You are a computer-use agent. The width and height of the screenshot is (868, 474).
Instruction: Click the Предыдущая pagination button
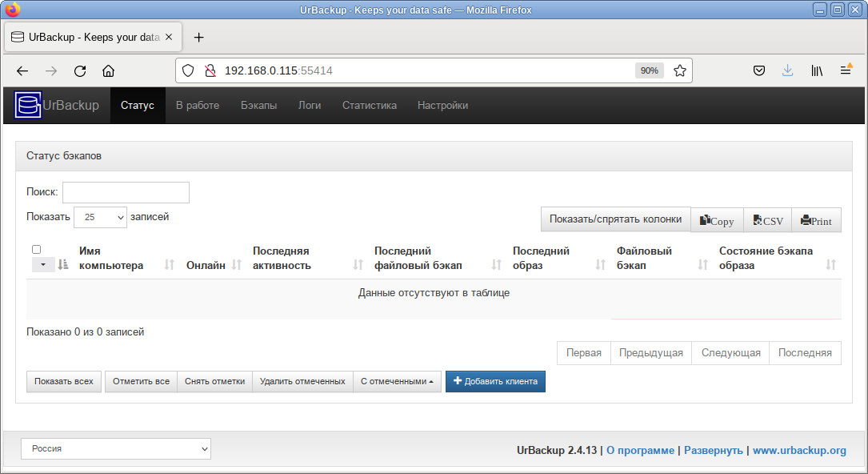pyautogui.click(x=651, y=353)
